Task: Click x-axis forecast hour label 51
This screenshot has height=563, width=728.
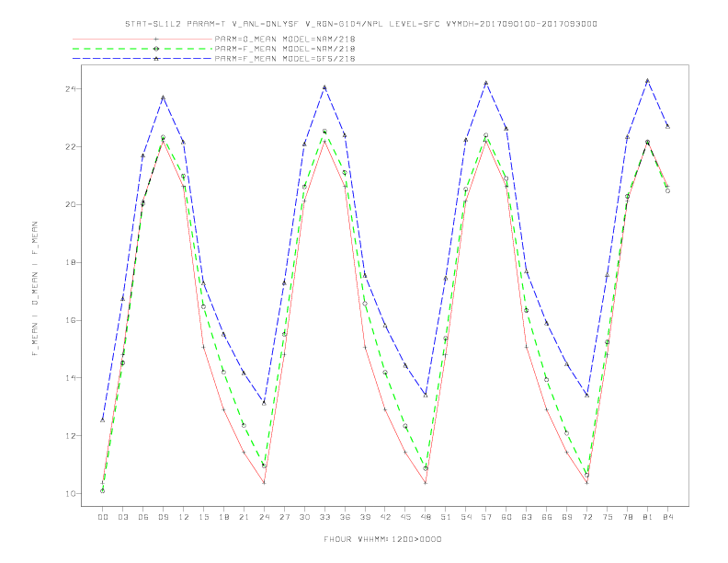Action: [446, 517]
